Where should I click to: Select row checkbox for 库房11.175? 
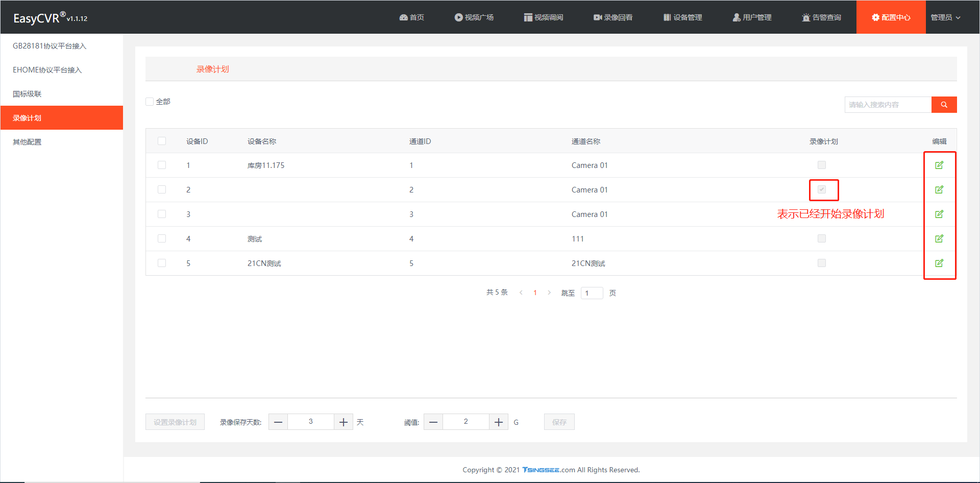coord(162,165)
